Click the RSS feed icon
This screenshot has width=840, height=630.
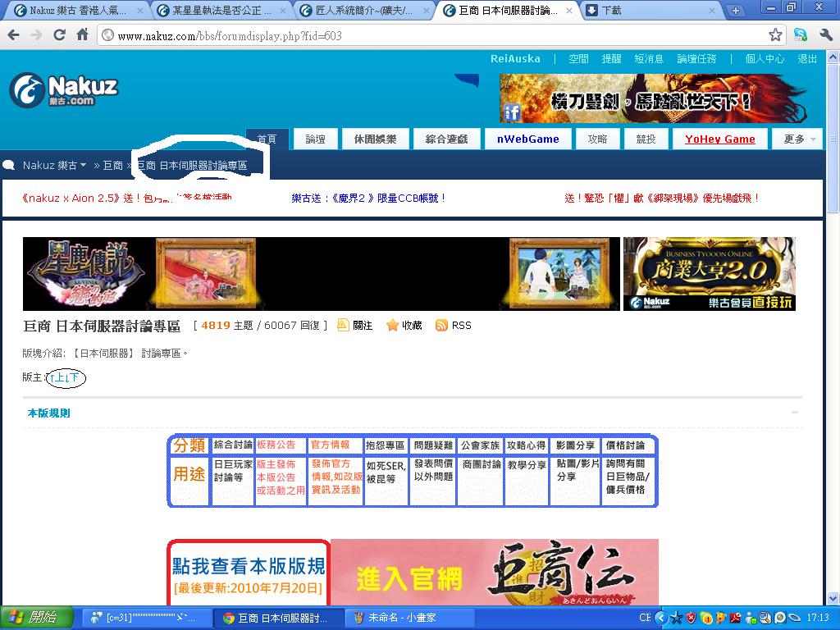(x=441, y=326)
